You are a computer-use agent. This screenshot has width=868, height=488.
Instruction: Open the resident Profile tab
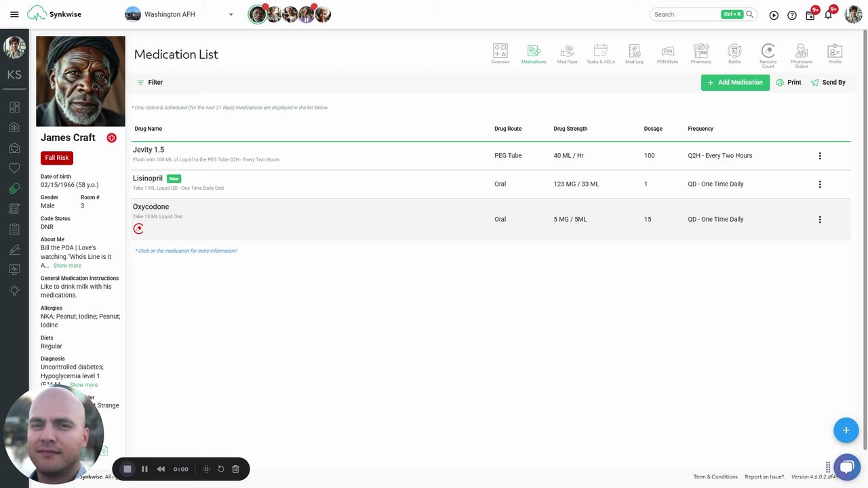click(x=835, y=54)
